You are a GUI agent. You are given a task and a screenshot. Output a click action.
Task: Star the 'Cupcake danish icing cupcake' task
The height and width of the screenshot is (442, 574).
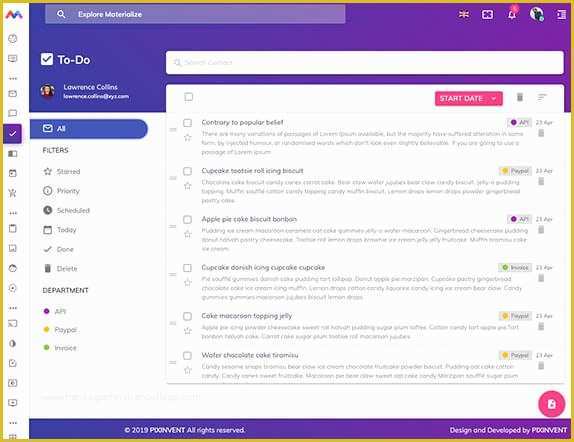188,283
